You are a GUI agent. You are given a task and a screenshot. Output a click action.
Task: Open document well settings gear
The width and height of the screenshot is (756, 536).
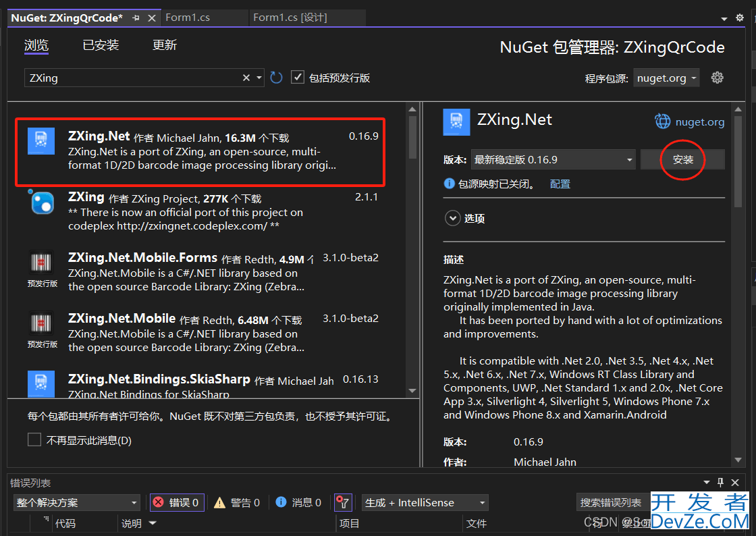tap(740, 18)
